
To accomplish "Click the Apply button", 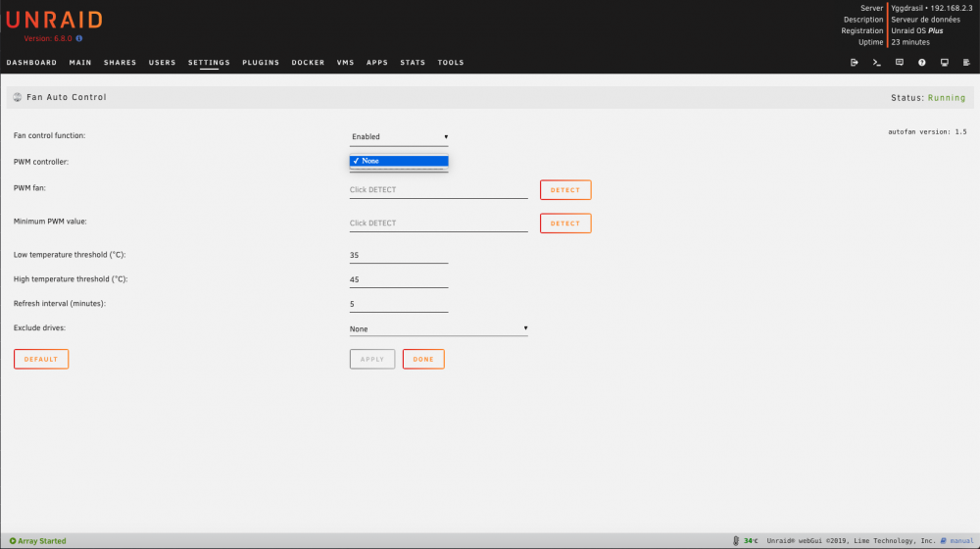I will [371, 360].
